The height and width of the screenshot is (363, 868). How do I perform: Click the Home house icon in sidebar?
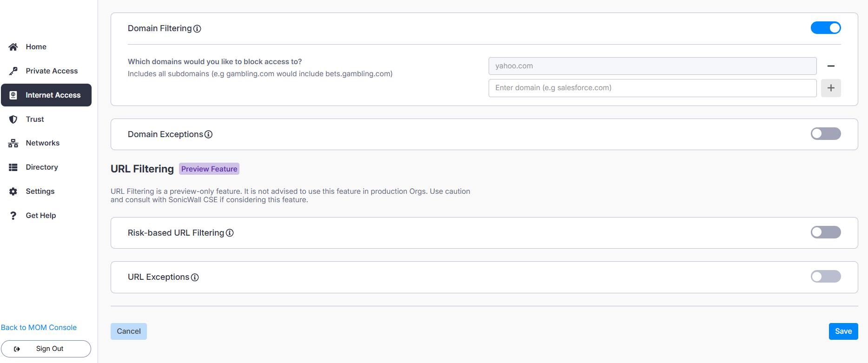click(x=13, y=47)
